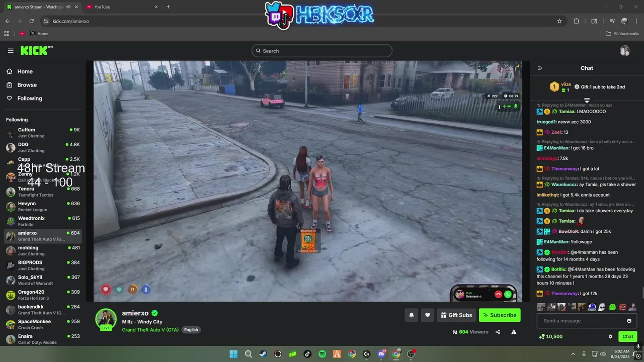Image resolution: width=644 pixels, height=362 pixels.
Task: Switch to the YouTube browser tab
Action: click(x=122, y=7)
